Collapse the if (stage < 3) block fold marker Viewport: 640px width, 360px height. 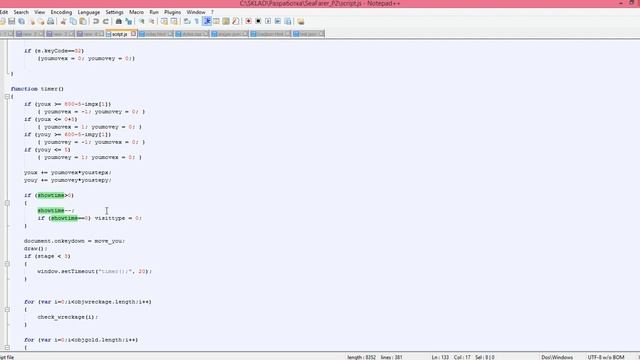coord(7,264)
